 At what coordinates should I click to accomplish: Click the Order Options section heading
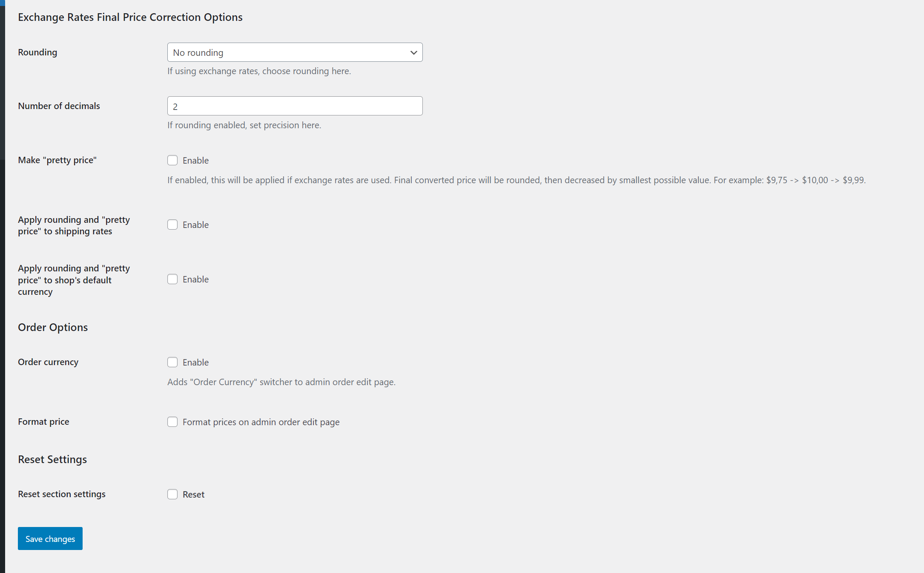(x=53, y=327)
